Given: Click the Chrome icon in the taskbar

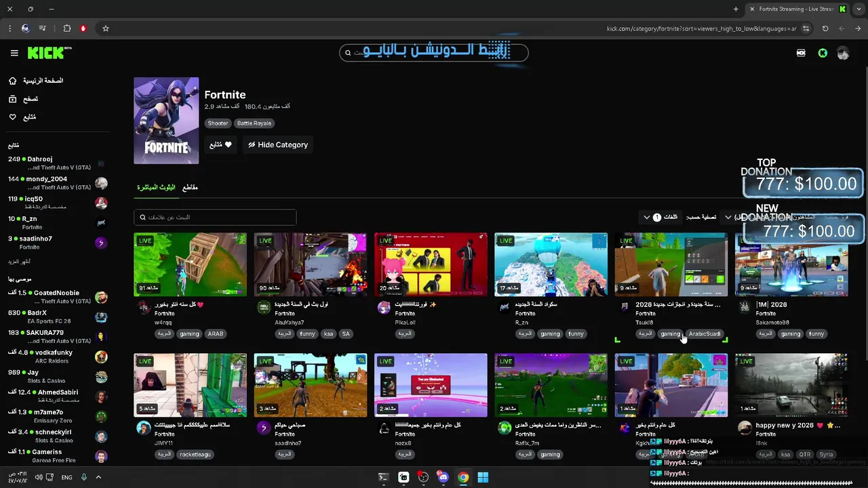Looking at the screenshot, I should pos(463,477).
